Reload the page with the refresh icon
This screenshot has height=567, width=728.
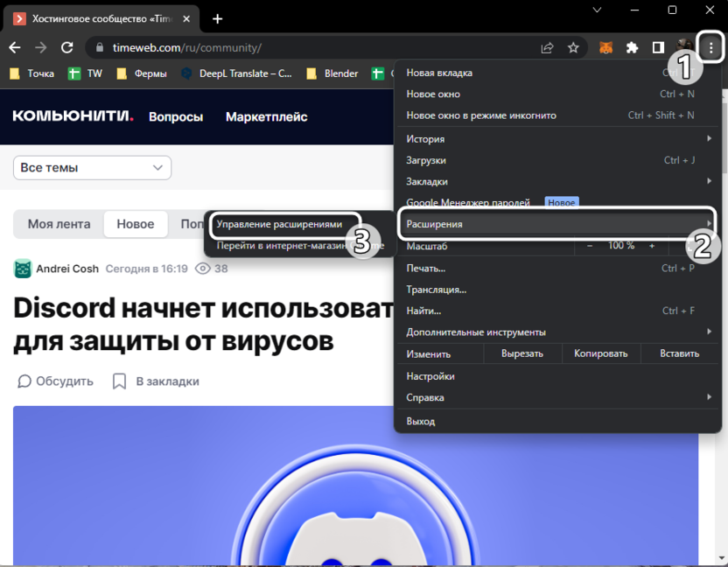[x=67, y=47]
